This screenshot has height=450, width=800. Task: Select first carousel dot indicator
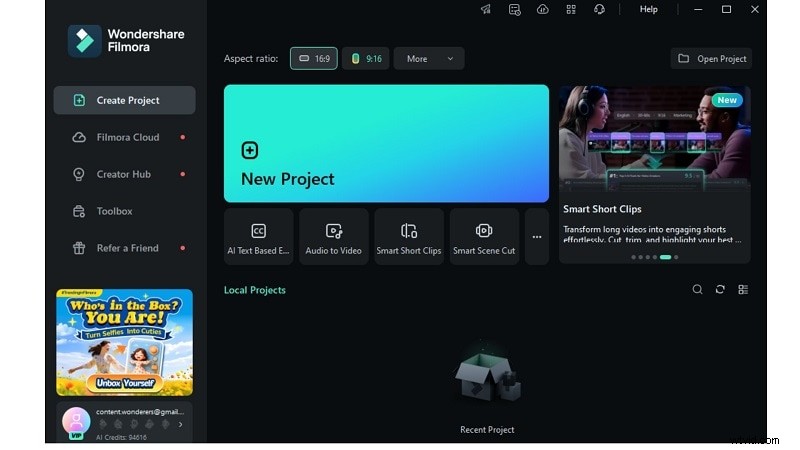(x=634, y=257)
